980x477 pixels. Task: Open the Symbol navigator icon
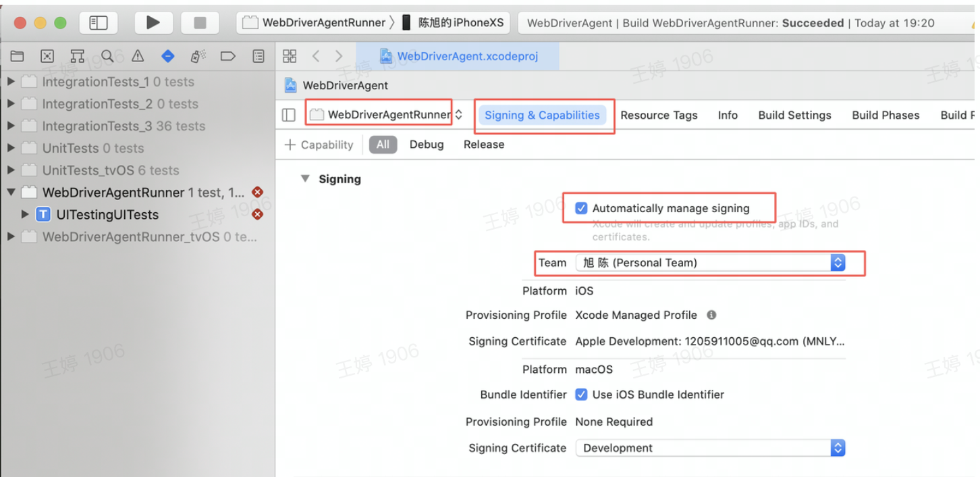[x=78, y=56]
